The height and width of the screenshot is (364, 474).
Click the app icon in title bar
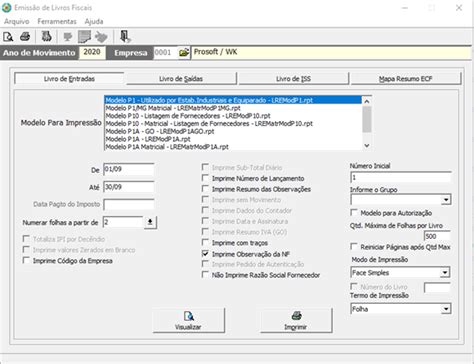pos(6,8)
